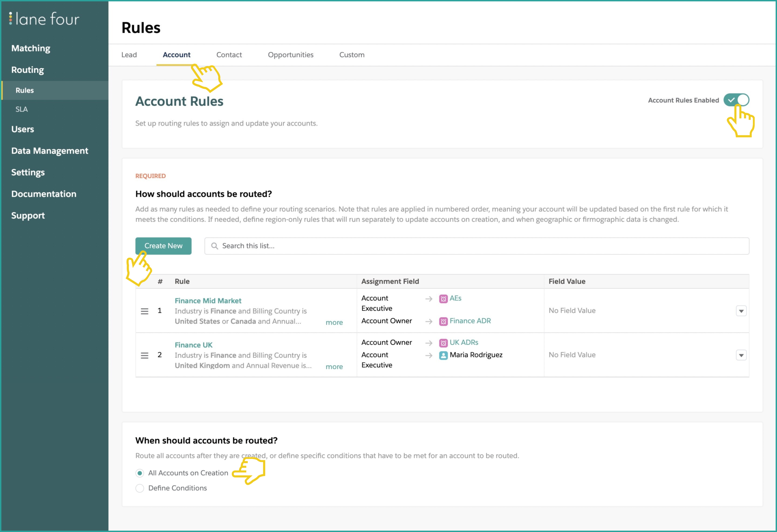Viewport: 777px width, 532px height.
Task: Click into Search this list field
Action: [477, 246]
